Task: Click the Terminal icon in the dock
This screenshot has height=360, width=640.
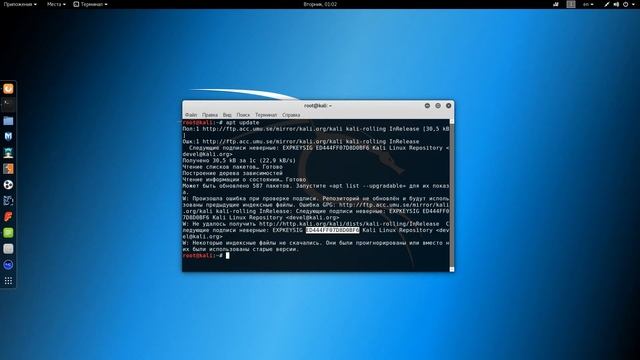Action: 8,104
